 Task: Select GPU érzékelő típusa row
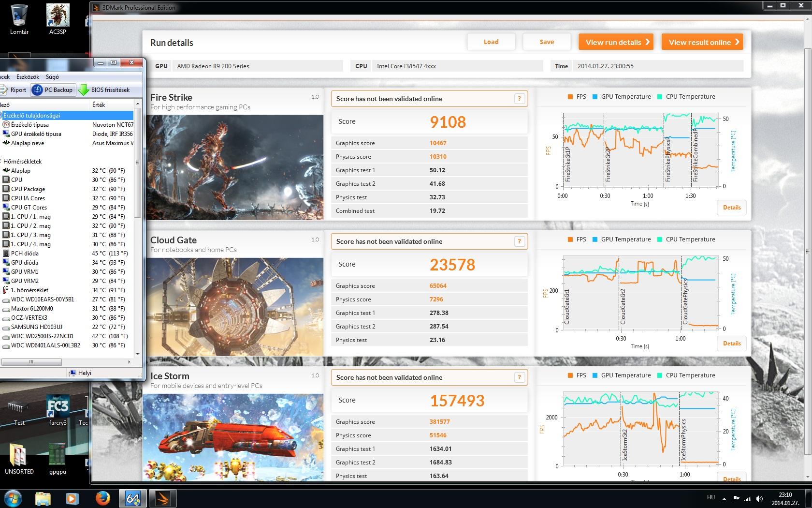tap(67, 134)
